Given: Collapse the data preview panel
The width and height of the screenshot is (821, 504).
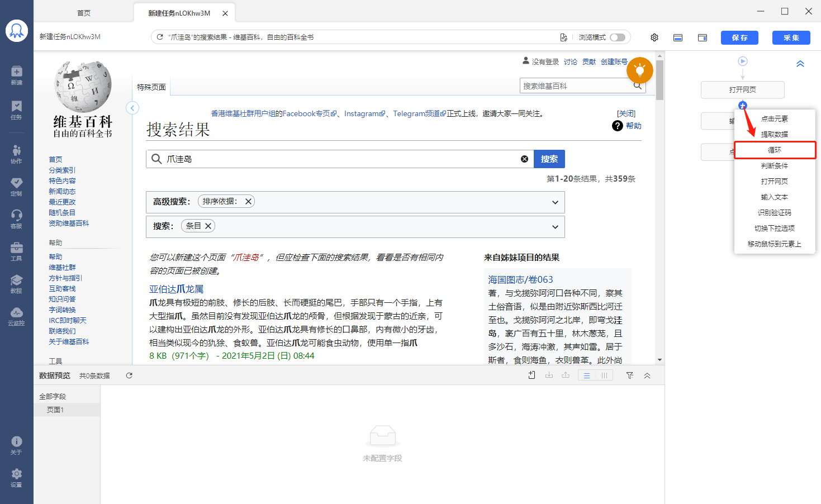Looking at the screenshot, I should 647,375.
